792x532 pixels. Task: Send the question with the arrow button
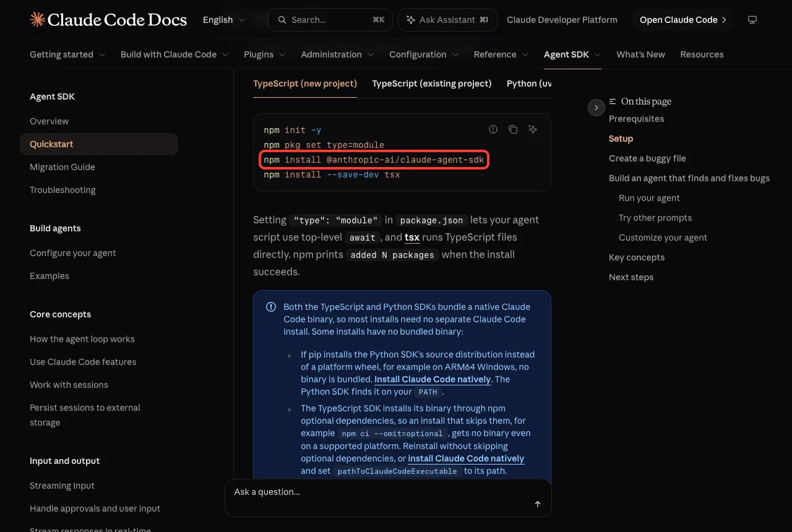(538, 504)
